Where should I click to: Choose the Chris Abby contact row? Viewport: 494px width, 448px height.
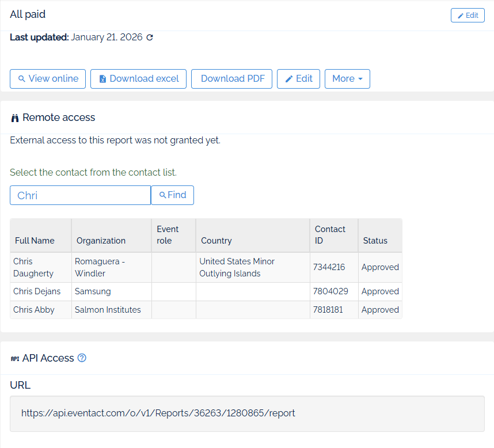coord(34,310)
